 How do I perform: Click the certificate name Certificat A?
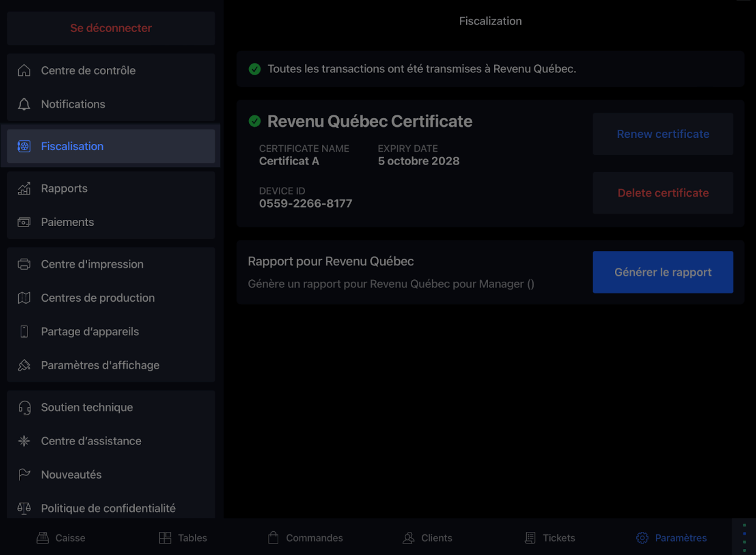pyautogui.click(x=289, y=161)
